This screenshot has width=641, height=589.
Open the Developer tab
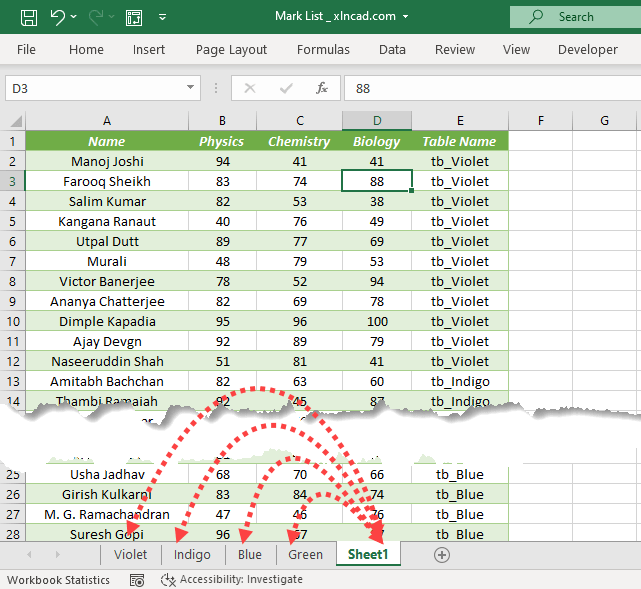(587, 49)
